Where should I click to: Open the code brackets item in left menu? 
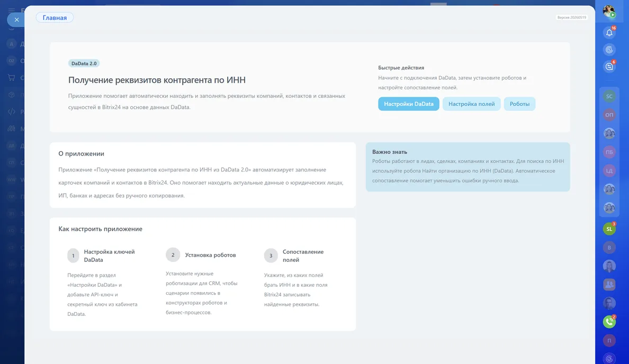pyautogui.click(x=11, y=112)
